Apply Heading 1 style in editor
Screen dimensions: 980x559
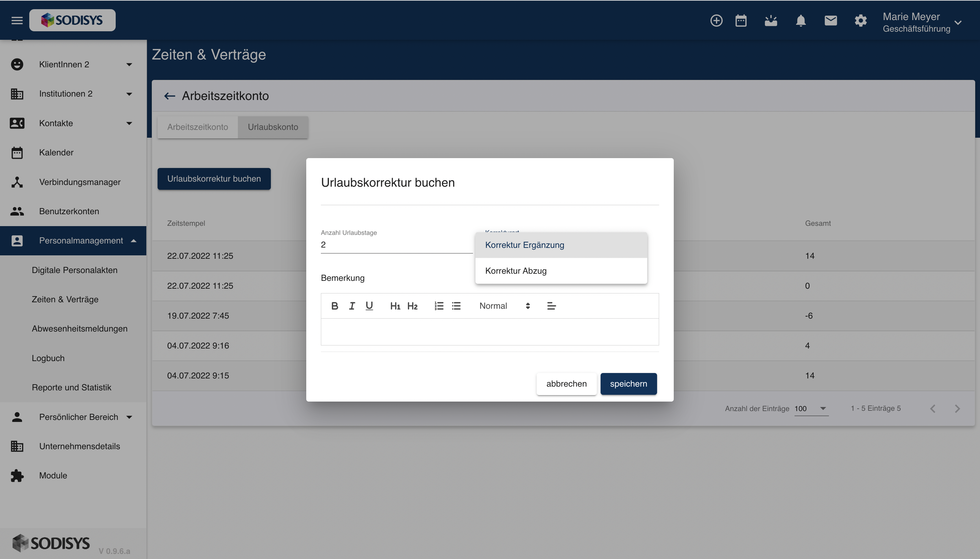pos(395,306)
